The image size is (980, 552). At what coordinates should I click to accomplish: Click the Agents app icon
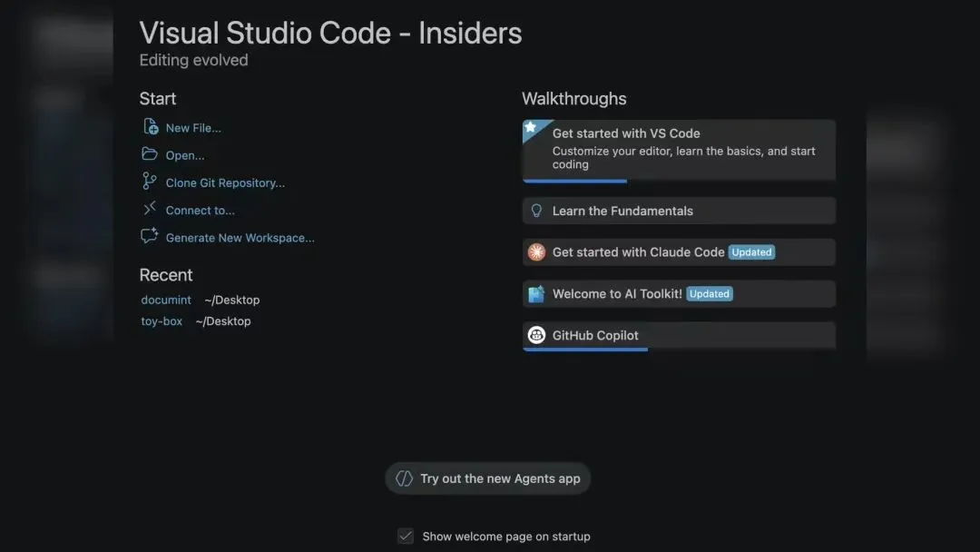pyautogui.click(x=405, y=478)
